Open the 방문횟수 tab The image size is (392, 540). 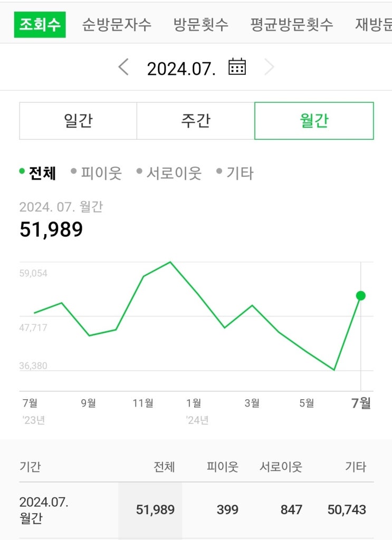pyautogui.click(x=201, y=25)
